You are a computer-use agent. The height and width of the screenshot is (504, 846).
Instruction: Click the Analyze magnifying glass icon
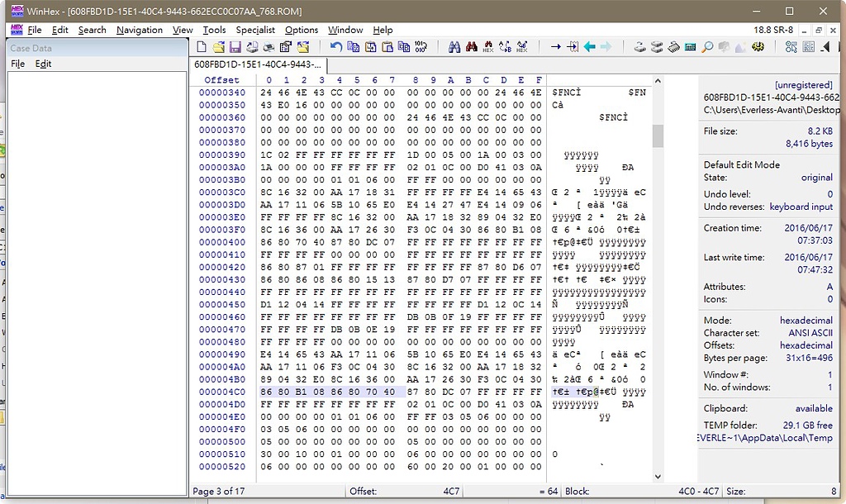click(x=707, y=47)
